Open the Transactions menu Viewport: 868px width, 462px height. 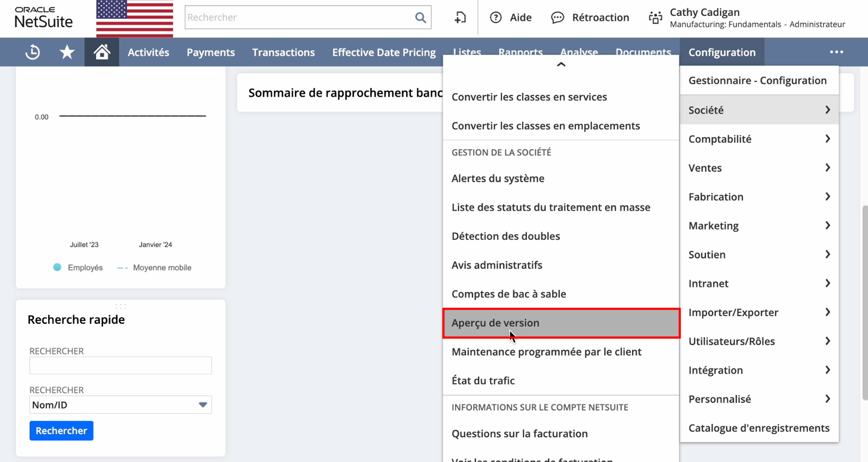(x=283, y=52)
